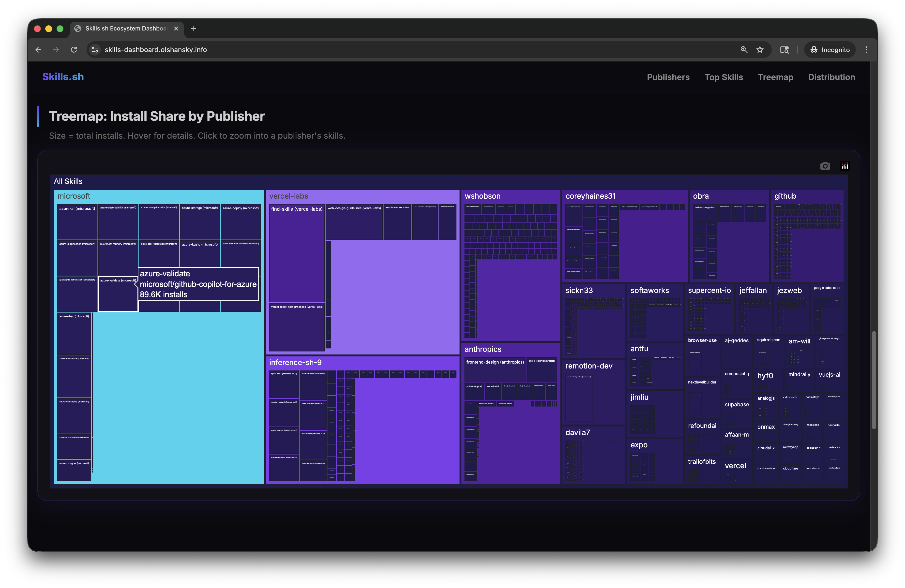Bookmark the page via the star icon
Image resolution: width=905 pixels, height=588 pixels.
760,49
